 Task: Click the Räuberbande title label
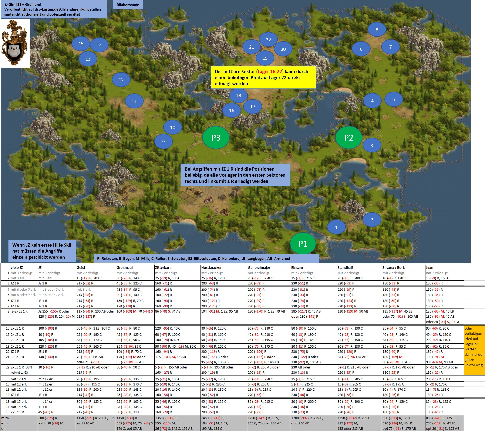(x=128, y=5)
